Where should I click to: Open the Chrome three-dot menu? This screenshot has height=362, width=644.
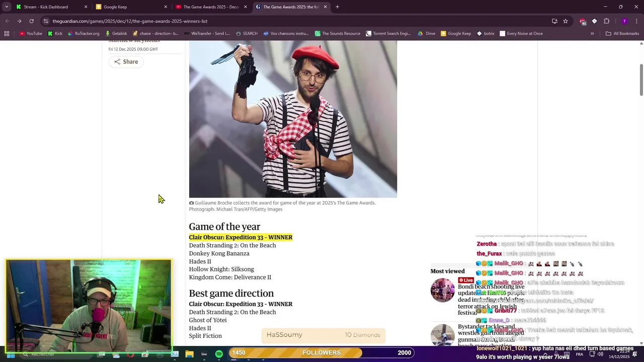[x=636, y=21]
